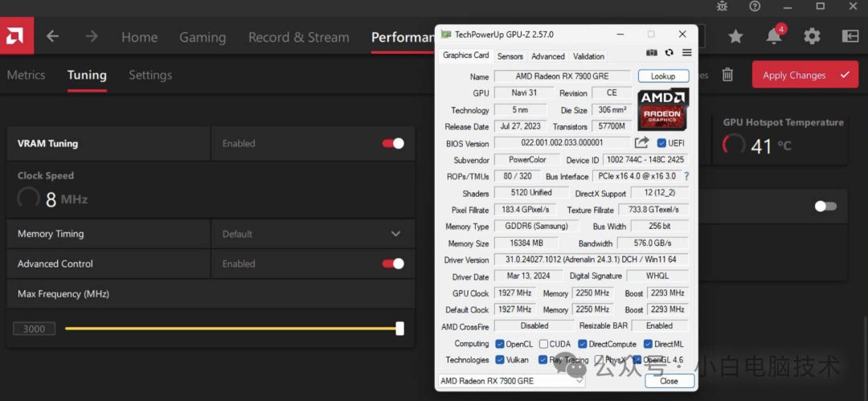Open GPU-Z hamburger menu

pyautogui.click(x=687, y=52)
